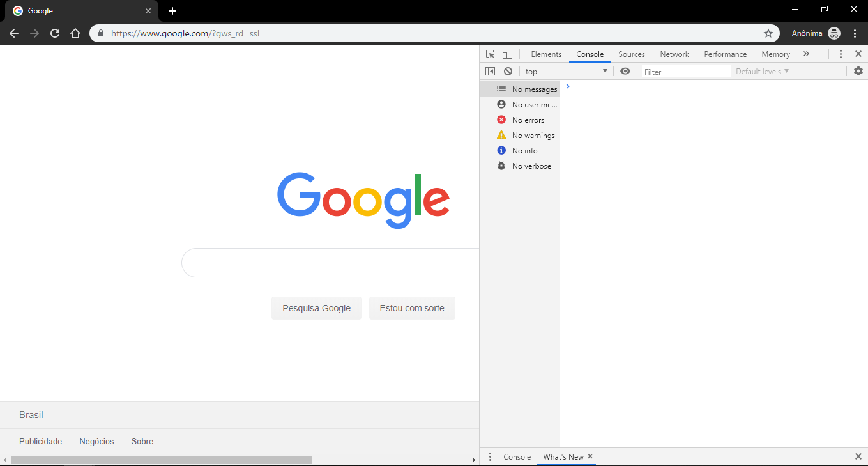This screenshot has width=868, height=466.
Task: Open the Sobre footer link
Action: point(142,442)
